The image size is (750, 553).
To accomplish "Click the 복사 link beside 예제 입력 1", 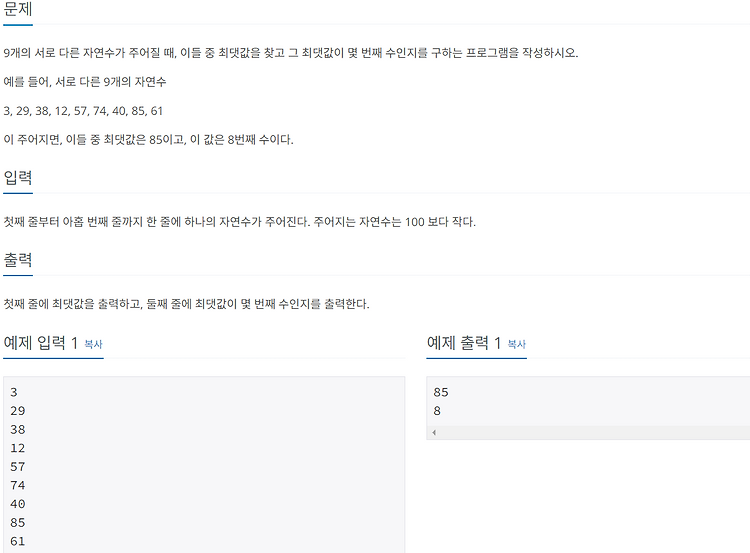I will tap(93, 344).
